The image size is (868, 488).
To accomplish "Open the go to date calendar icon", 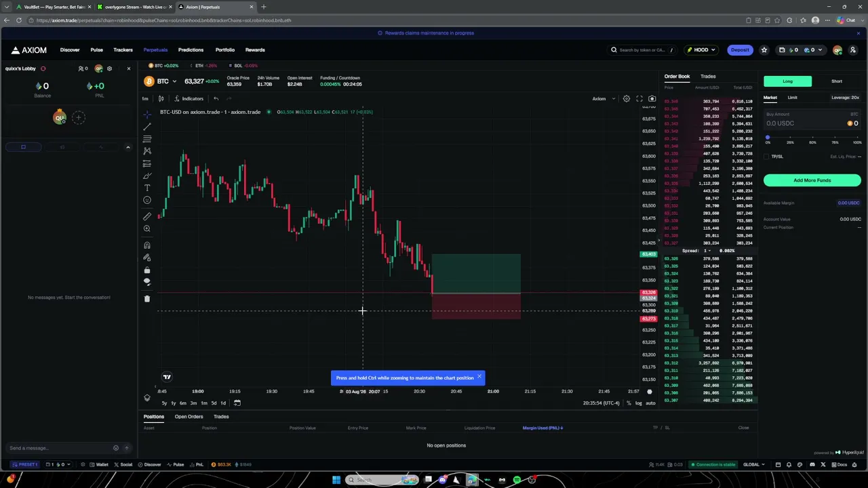I will coord(237,403).
